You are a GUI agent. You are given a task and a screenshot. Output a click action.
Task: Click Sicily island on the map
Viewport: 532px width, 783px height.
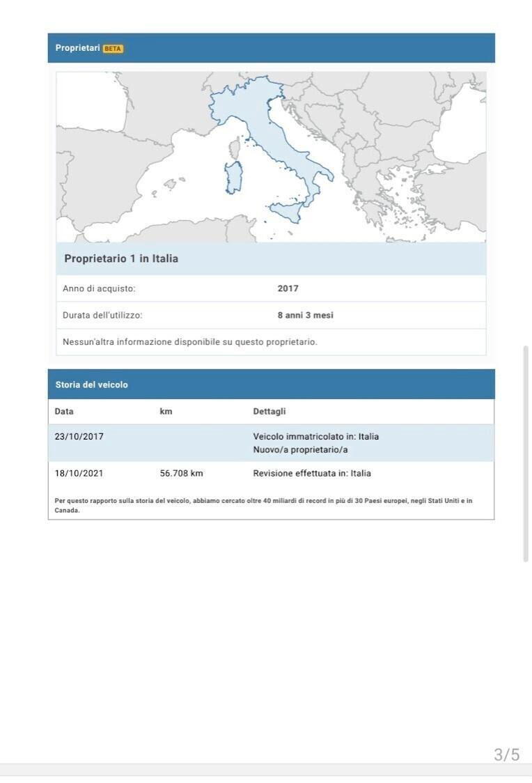pyautogui.click(x=287, y=209)
